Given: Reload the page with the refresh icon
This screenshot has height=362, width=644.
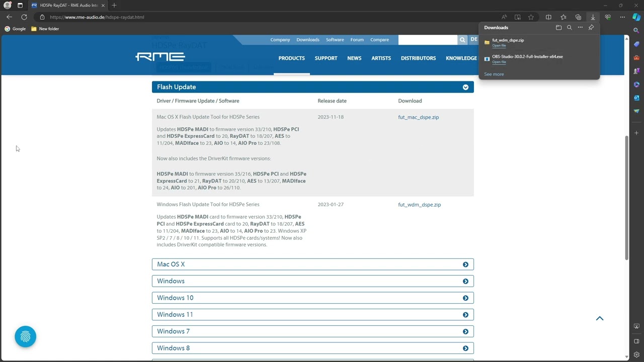Looking at the screenshot, I should pos(24,17).
